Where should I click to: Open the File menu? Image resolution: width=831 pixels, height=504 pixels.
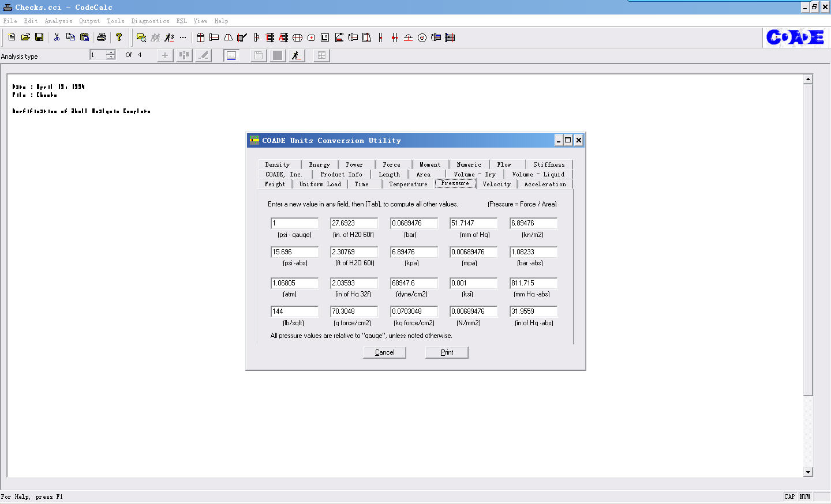10,21
